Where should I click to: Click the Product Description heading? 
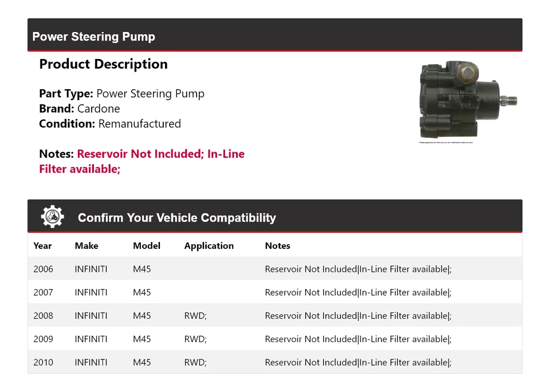point(103,64)
